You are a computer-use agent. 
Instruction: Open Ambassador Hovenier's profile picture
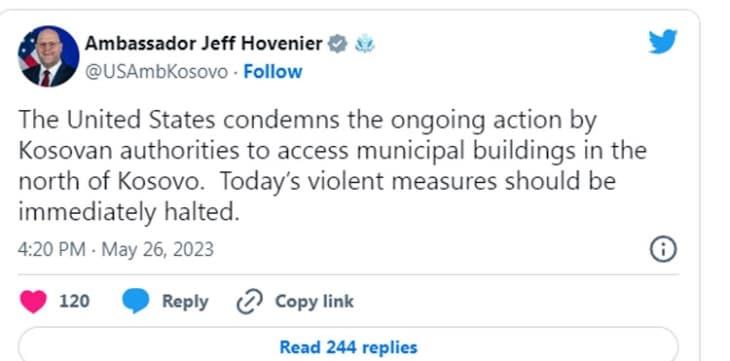pyautogui.click(x=48, y=56)
